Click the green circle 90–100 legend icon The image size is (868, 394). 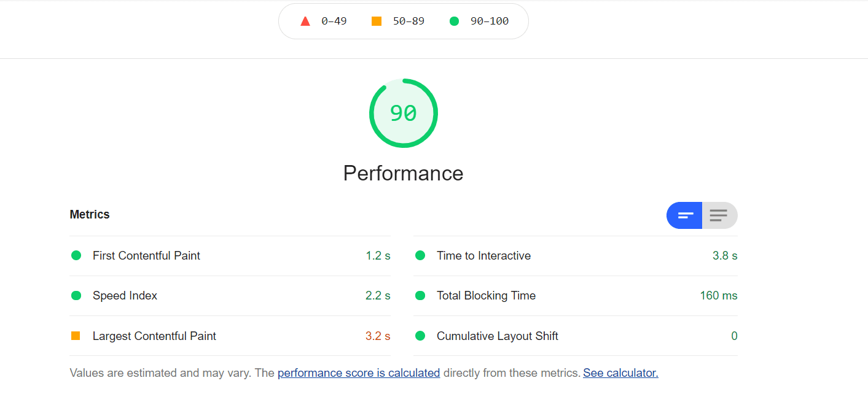(454, 21)
